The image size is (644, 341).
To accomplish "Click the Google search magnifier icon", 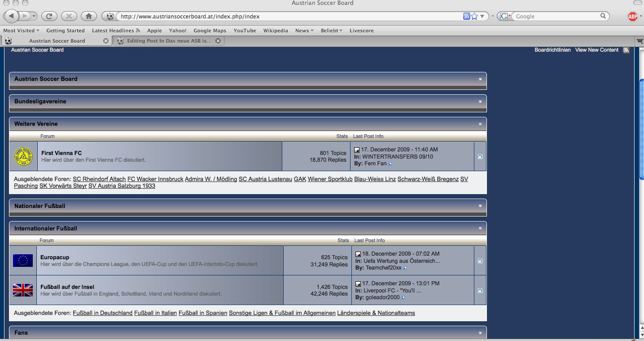I will pos(603,16).
